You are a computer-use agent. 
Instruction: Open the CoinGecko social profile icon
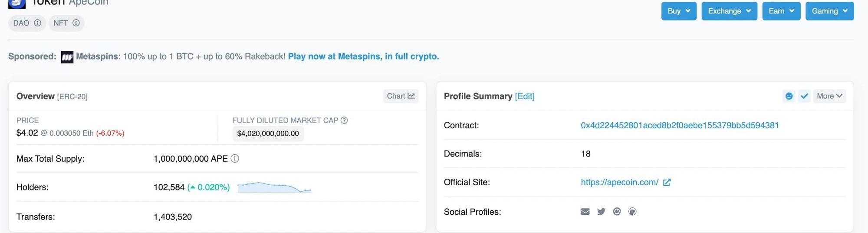coord(632,212)
